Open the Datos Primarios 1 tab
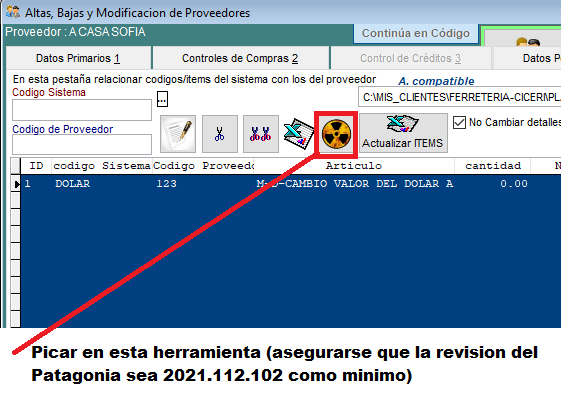This screenshot has height=396, width=561. click(x=78, y=58)
